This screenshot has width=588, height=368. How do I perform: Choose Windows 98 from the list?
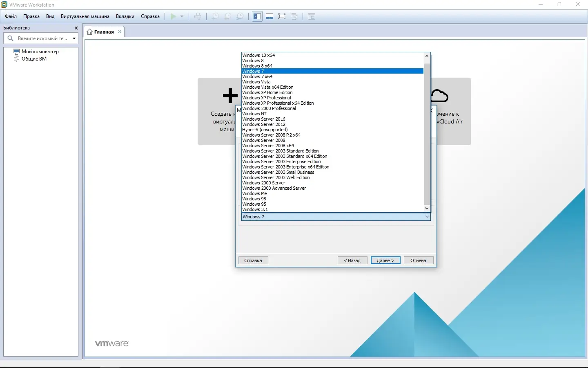333,199
